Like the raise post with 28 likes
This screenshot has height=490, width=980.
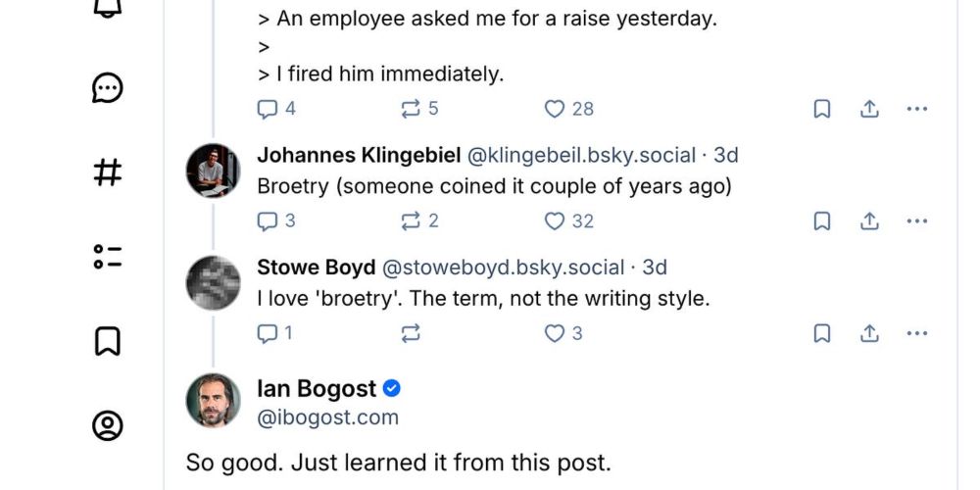[x=555, y=109]
